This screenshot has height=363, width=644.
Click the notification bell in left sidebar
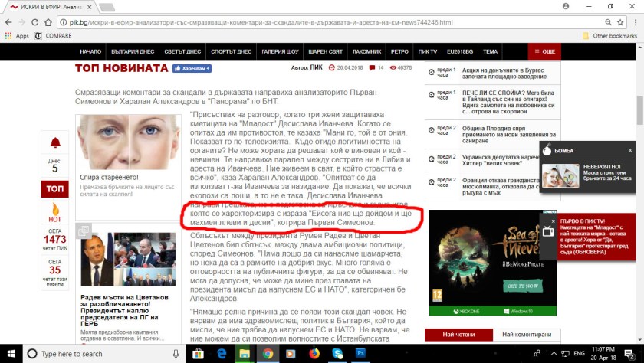[x=55, y=143]
